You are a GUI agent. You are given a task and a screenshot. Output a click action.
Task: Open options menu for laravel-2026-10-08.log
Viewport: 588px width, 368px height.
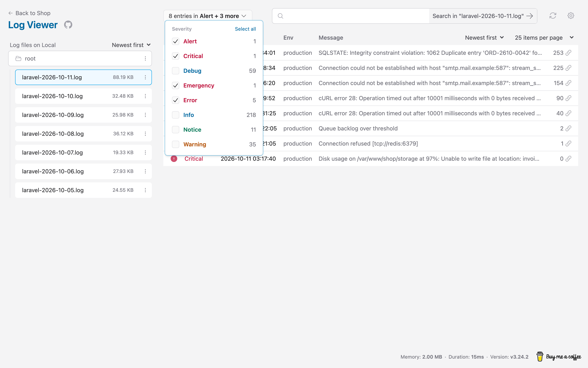145,134
